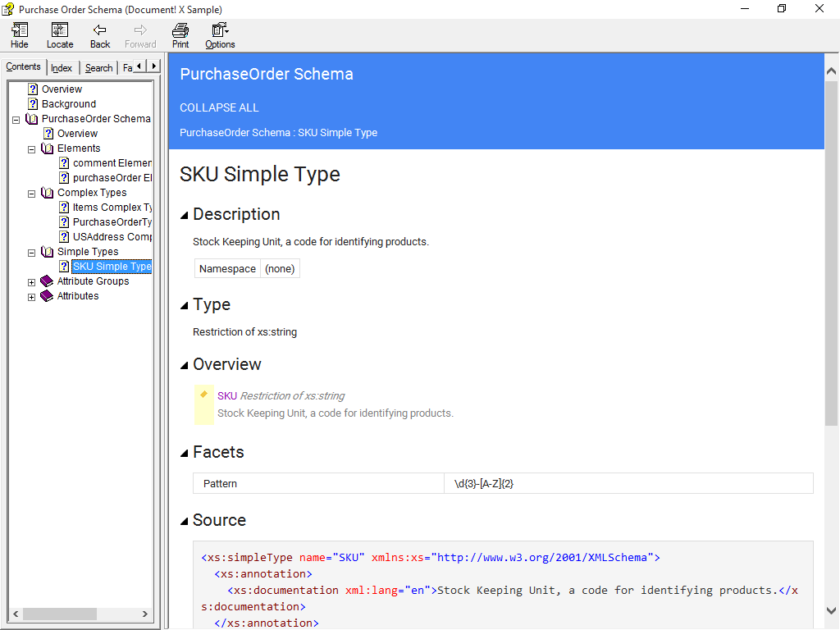Select the comment Element topic

[112, 163]
